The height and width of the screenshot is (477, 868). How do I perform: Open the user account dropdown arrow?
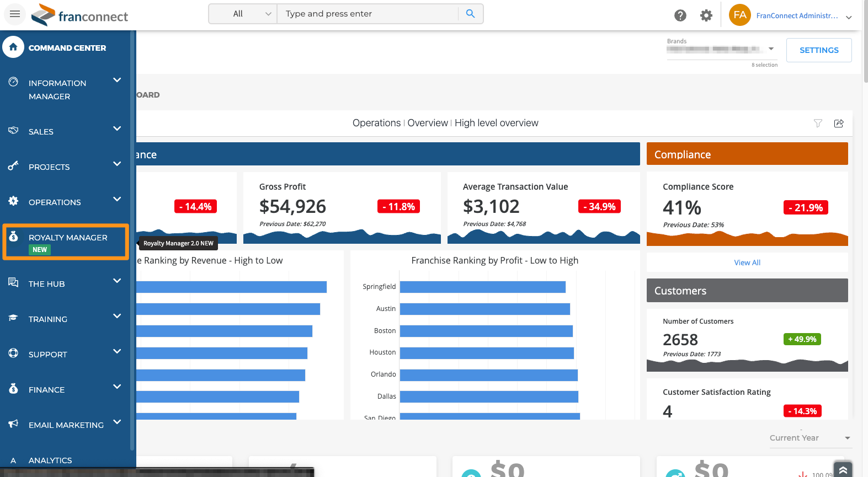point(849,17)
